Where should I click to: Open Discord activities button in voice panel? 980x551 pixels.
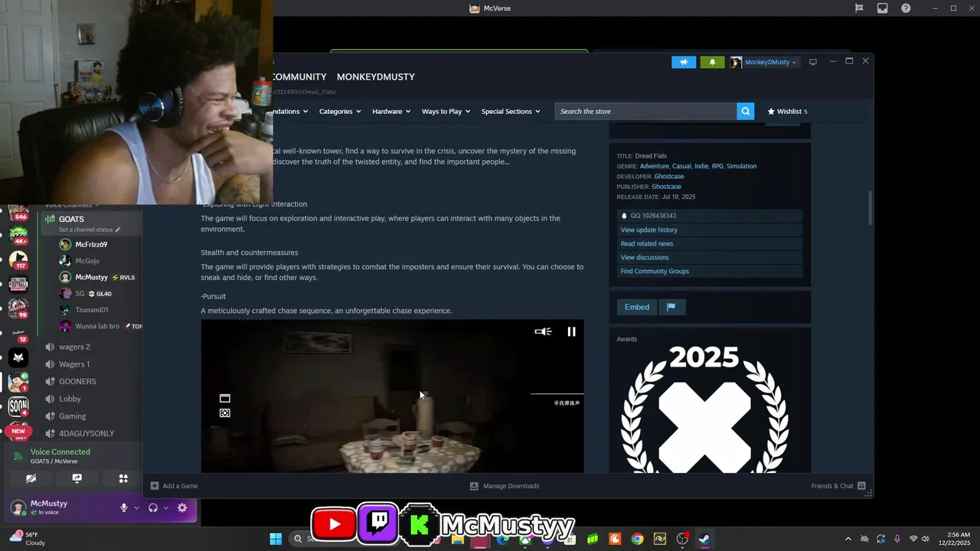point(123,478)
